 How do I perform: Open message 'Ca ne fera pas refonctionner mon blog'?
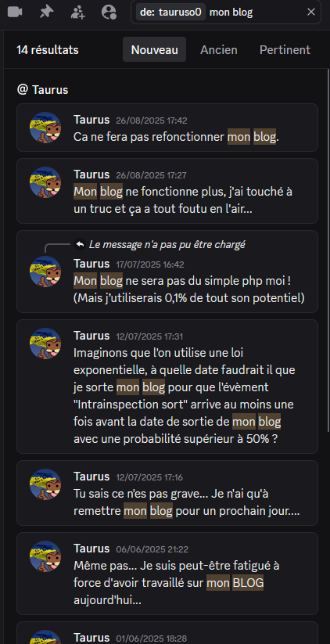tap(167, 128)
